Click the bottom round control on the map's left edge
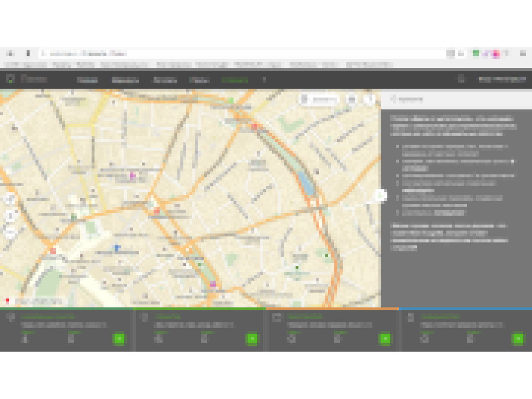The height and width of the screenshot is (399, 532). coord(11,231)
